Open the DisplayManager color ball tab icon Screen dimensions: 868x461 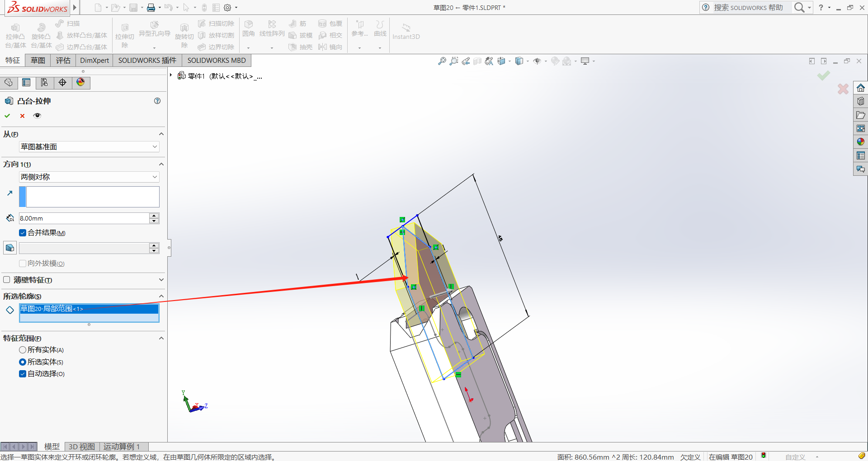(x=80, y=82)
